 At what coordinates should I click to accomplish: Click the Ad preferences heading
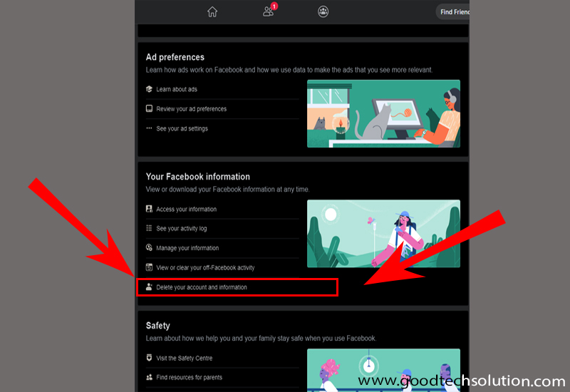pos(175,57)
